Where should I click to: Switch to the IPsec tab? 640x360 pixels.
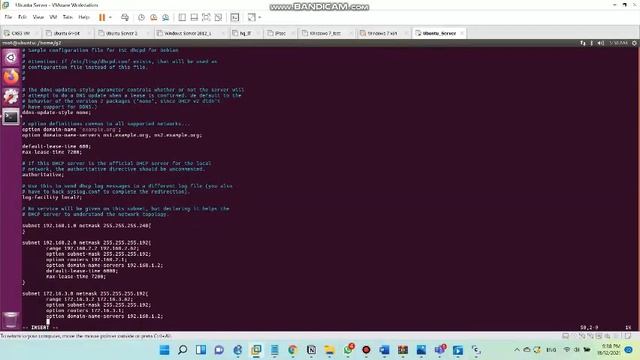click(280, 33)
